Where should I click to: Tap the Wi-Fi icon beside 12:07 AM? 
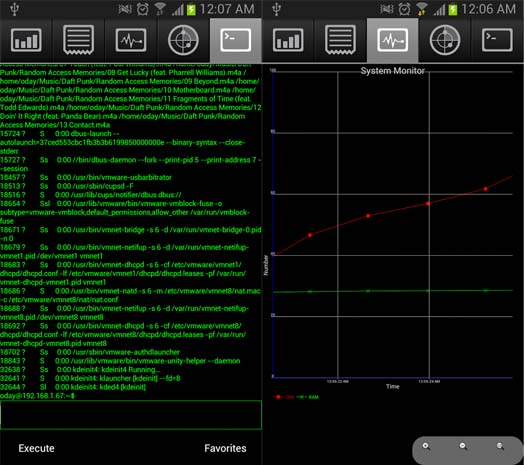pos(161,9)
